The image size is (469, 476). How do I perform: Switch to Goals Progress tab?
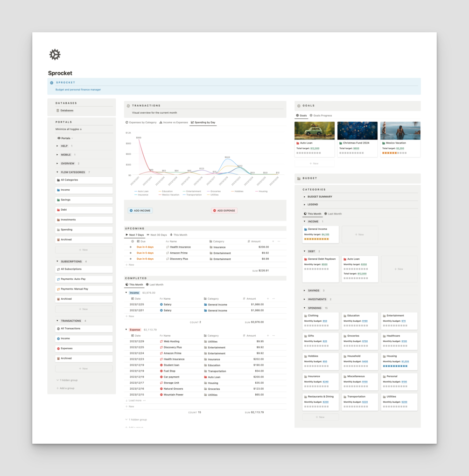(x=321, y=116)
